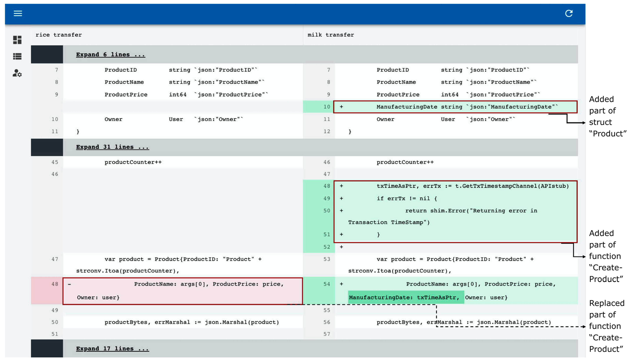
Task: Click line number 10 in green gutter
Action: pos(327,107)
